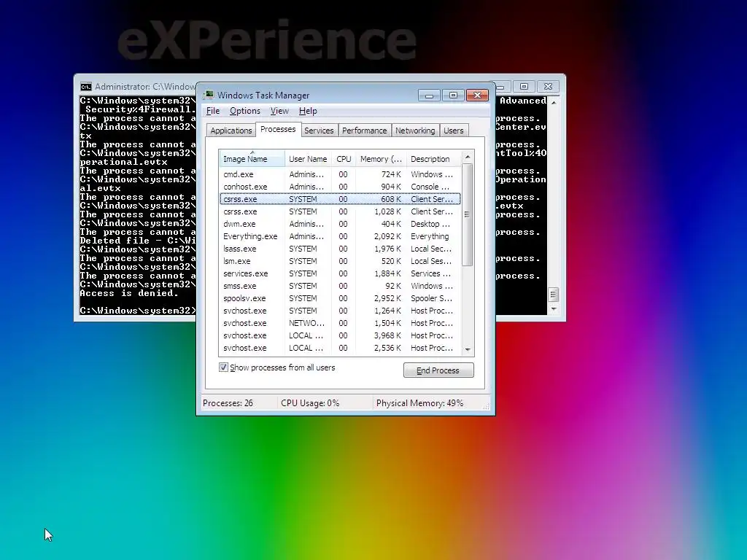
Task: Maximize the Command Prompt window
Action: tap(524, 87)
